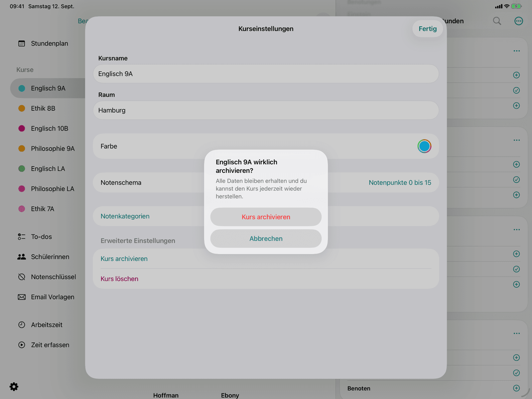
Task: Confirm with red Kurs archivieren button in dialog
Action: [266, 217]
